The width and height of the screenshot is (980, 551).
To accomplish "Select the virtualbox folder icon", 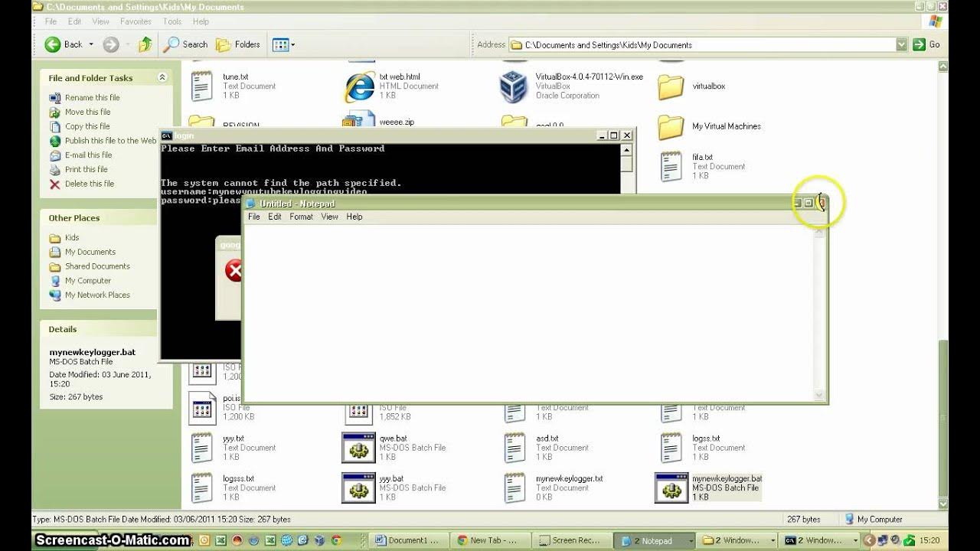I will (x=671, y=86).
